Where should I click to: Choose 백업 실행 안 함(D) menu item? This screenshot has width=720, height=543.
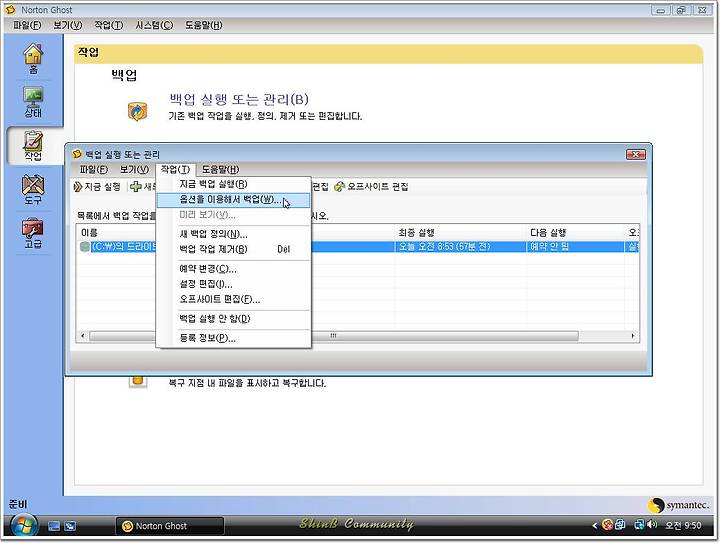(234, 319)
